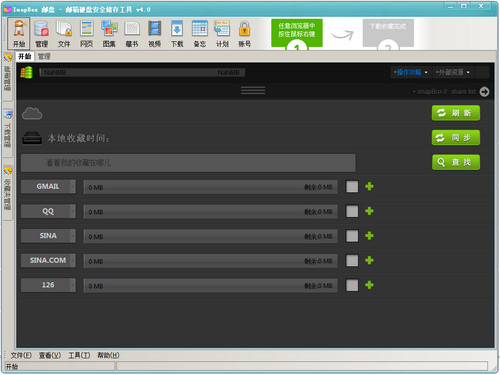This screenshot has width=500, height=375.
Task: Click the green plus in SINA.COM row
Action: coord(369,260)
